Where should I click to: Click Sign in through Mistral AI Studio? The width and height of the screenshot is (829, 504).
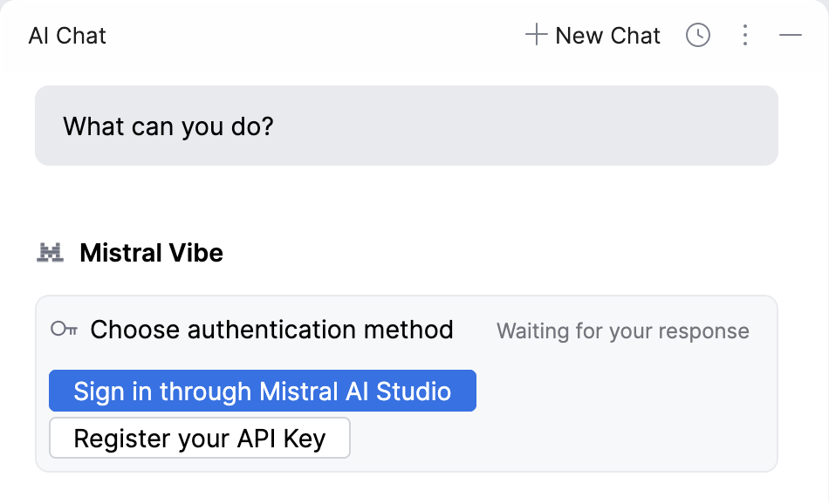[x=263, y=391]
